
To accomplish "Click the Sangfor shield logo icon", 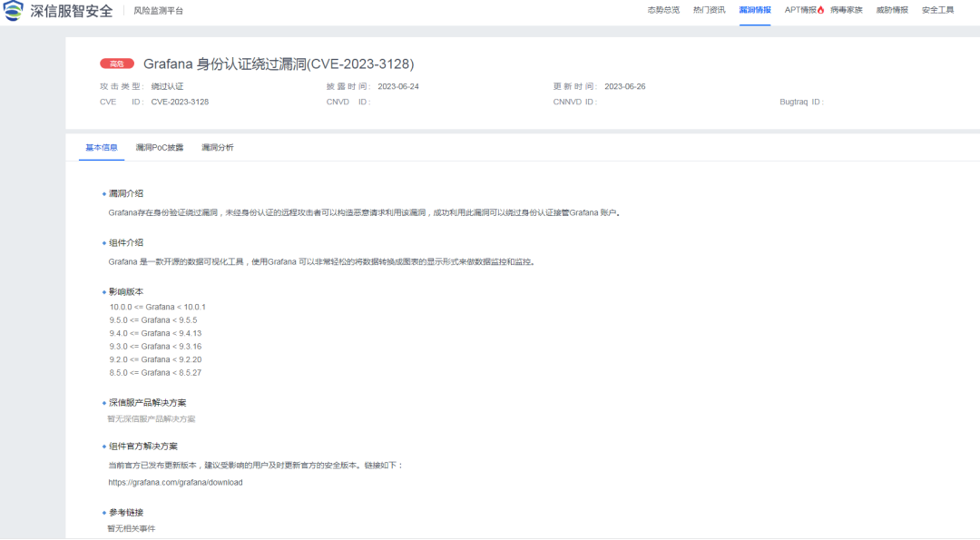I will point(13,11).
